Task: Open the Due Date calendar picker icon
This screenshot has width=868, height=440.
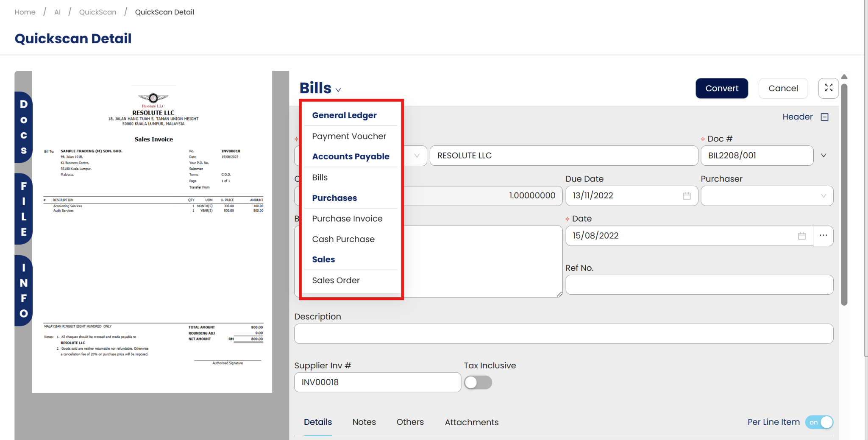Action: tap(687, 196)
